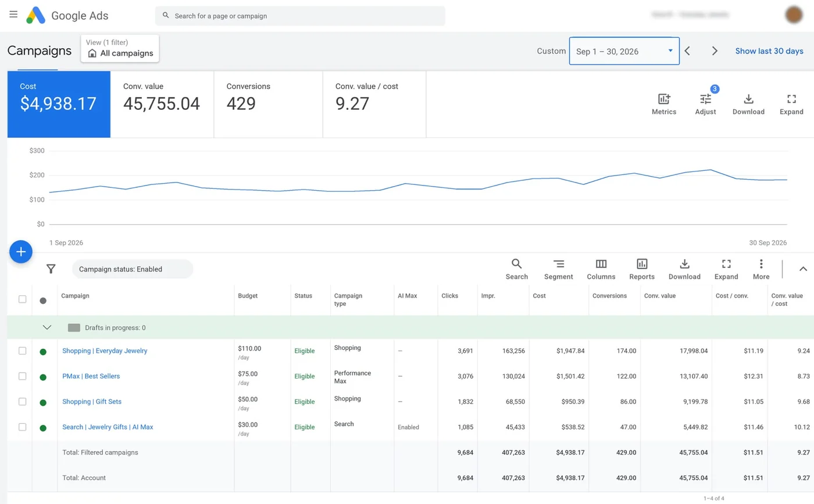
Task: Toggle status dot for Shopping | Everyday Jewelry
Action: coord(43,352)
